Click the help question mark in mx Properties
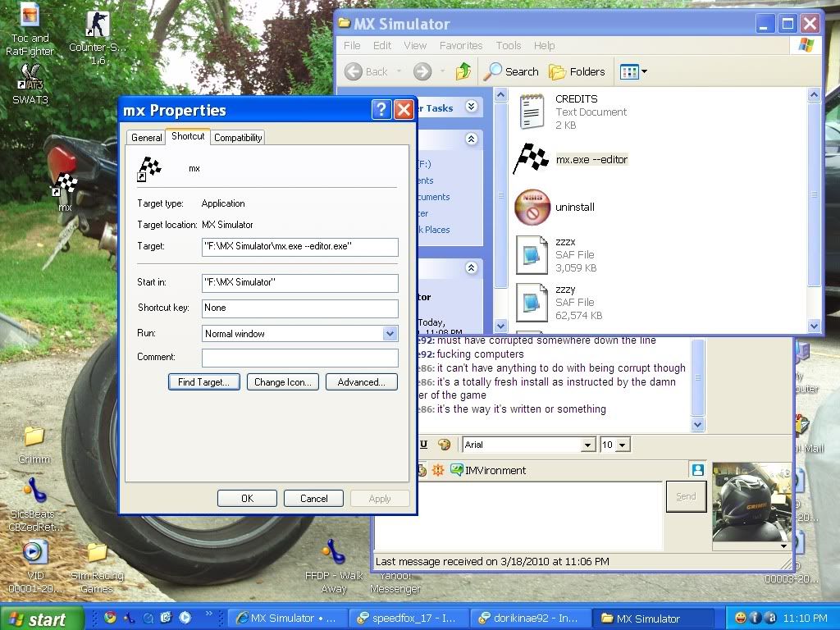The width and height of the screenshot is (840, 630). (381, 110)
